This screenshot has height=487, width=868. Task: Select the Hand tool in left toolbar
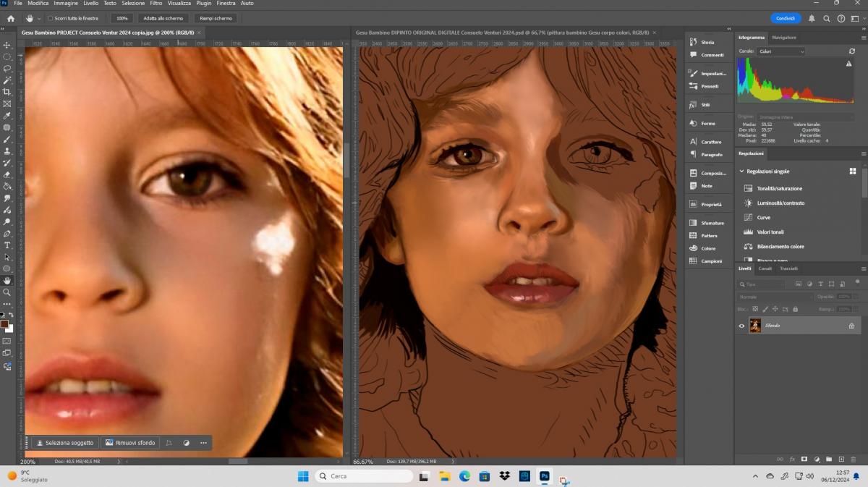(7, 280)
